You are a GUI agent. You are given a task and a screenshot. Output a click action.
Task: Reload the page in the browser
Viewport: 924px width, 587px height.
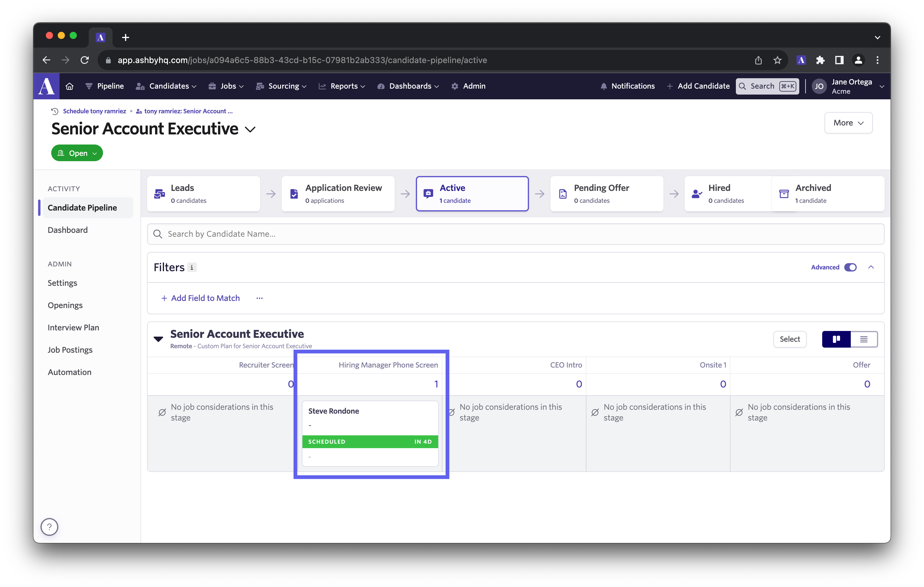(85, 60)
